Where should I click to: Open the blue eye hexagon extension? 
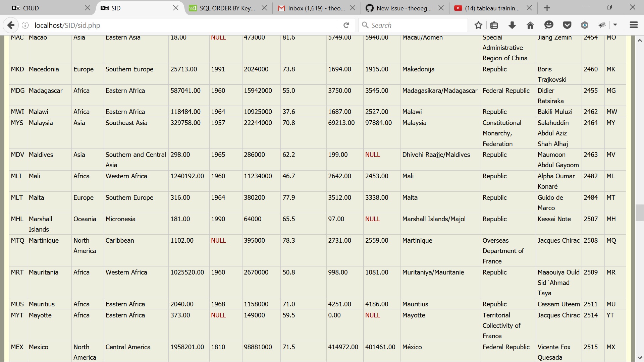tap(585, 25)
